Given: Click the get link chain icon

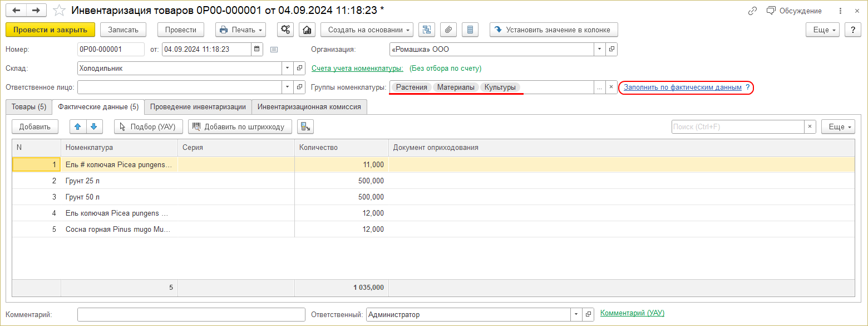Looking at the screenshot, I should click(x=752, y=11).
